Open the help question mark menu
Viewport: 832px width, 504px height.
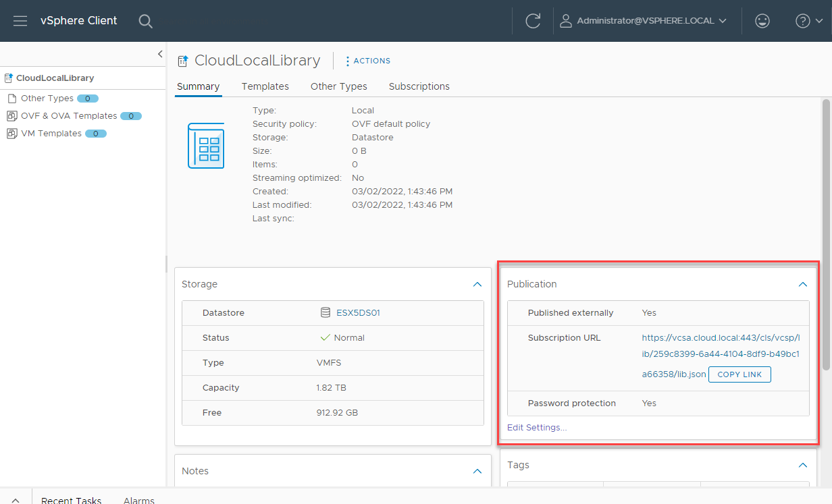tap(809, 21)
